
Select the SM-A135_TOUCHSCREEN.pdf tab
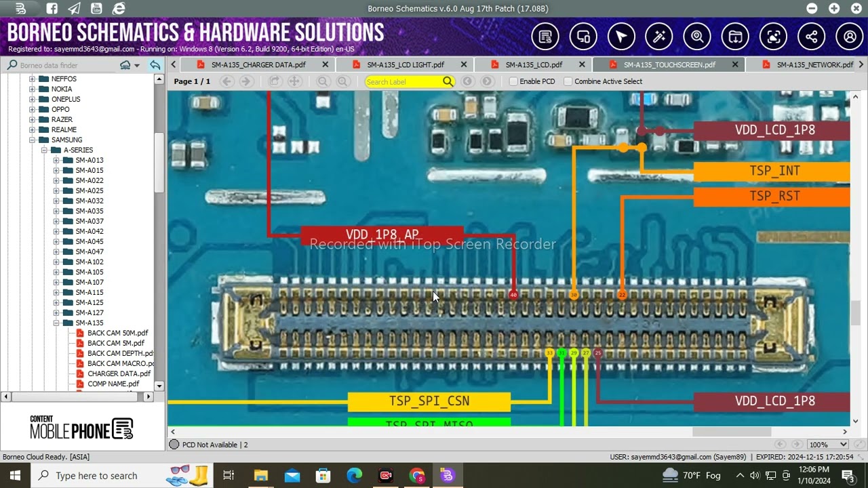click(x=669, y=64)
